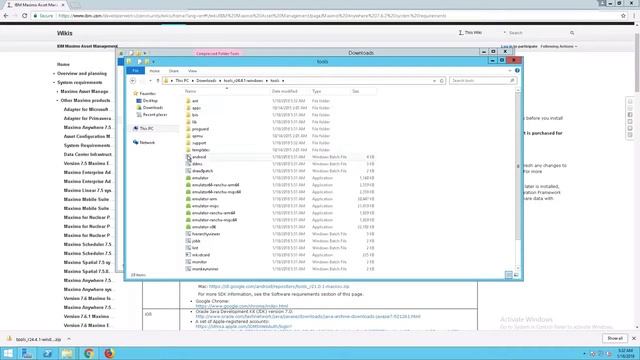This screenshot has width=640, height=360.
Task: Select the 'emulator-x86' application icon
Action: tap(188, 227)
